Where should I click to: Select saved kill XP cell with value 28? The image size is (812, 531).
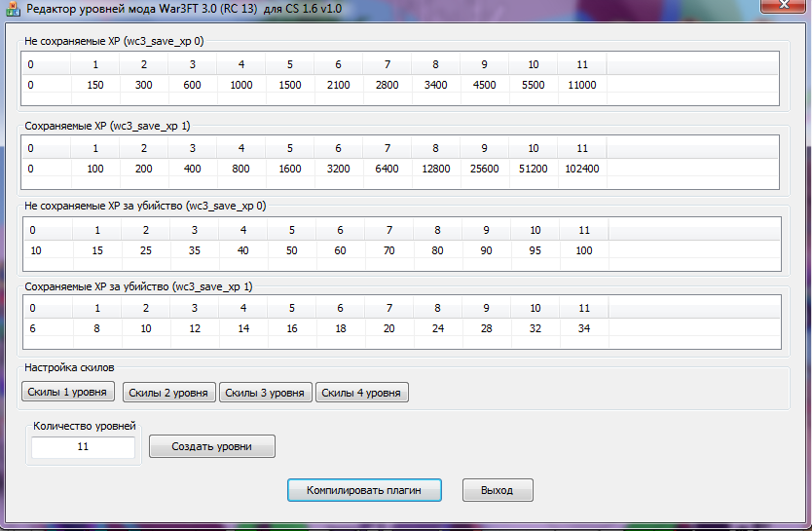(x=486, y=328)
